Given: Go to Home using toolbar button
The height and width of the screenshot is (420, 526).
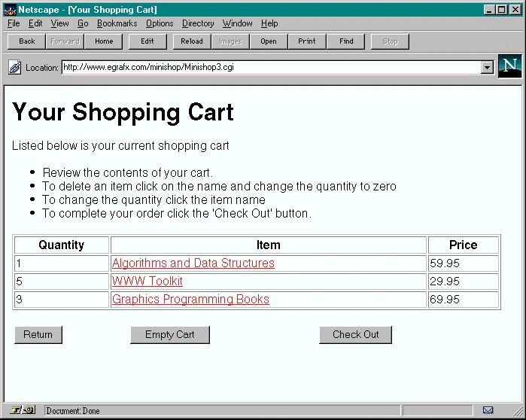Looking at the screenshot, I should pyautogui.click(x=104, y=41).
